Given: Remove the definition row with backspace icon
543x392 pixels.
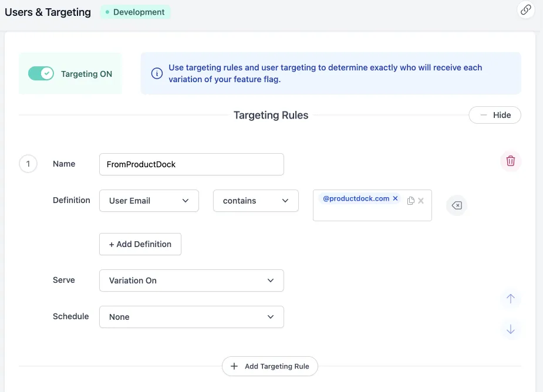Looking at the screenshot, I should coord(457,205).
